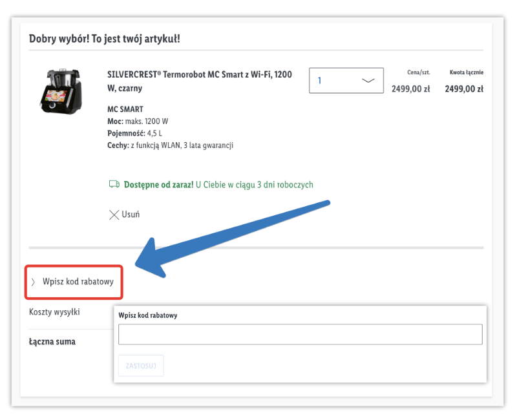Click the Koszty wysyłki label
The width and height of the screenshot is (517, 420).
54,312
